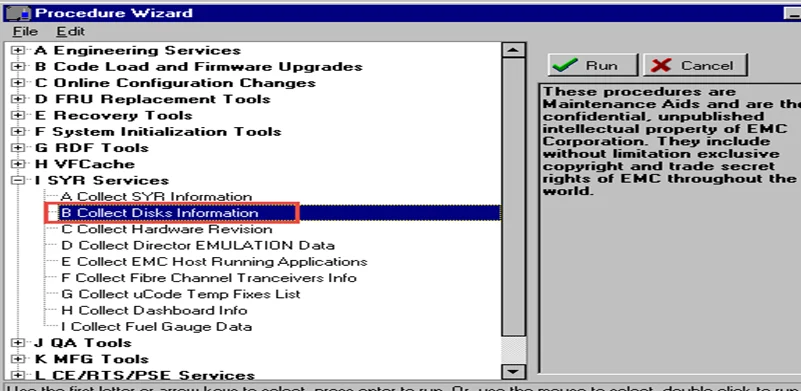Expand C Online Configuration Changes node
Viewport: 801px width, 391px height.
click(18, 83)
